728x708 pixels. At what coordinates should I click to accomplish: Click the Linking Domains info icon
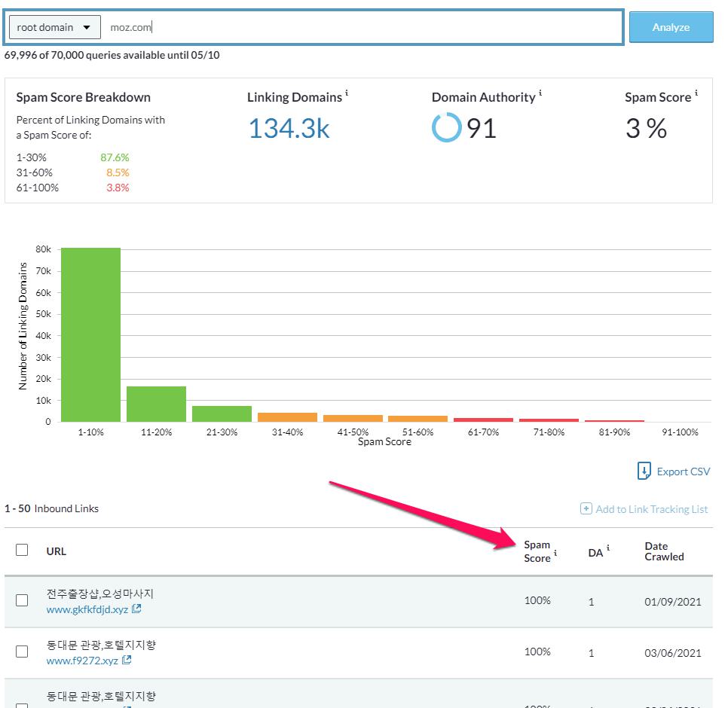[x=347, y=92]
